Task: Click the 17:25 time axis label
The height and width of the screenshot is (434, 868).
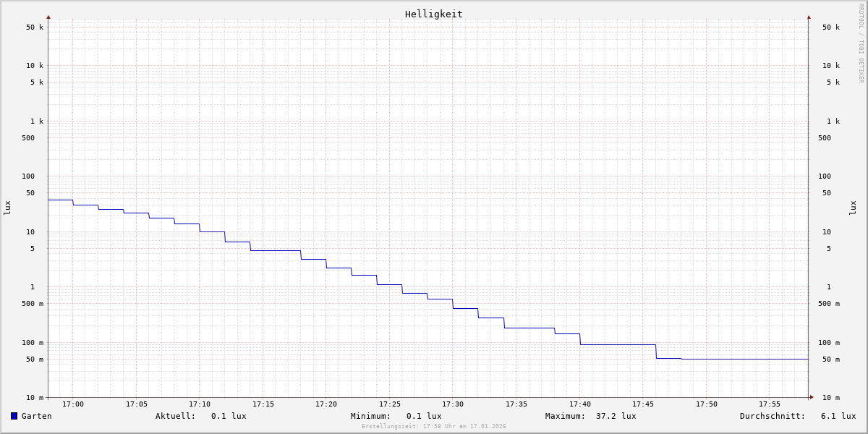Action: (x=390, y=404)
